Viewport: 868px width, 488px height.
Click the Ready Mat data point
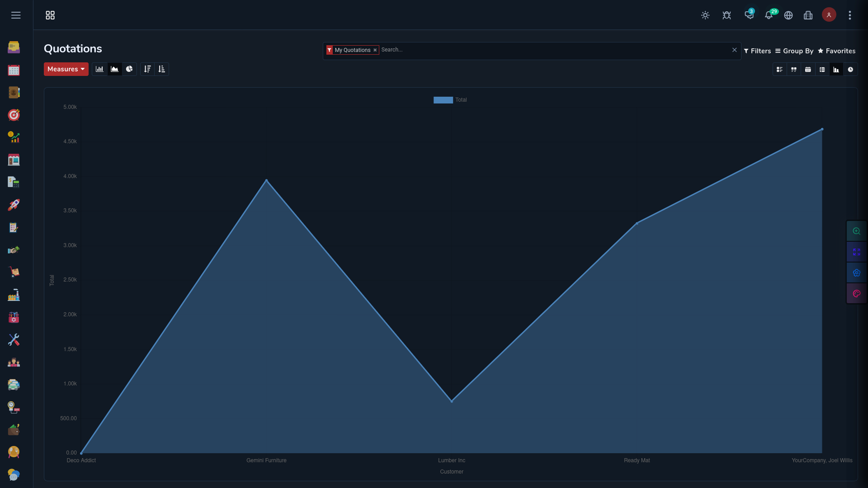pyautogui.click(x=637, y=223)
